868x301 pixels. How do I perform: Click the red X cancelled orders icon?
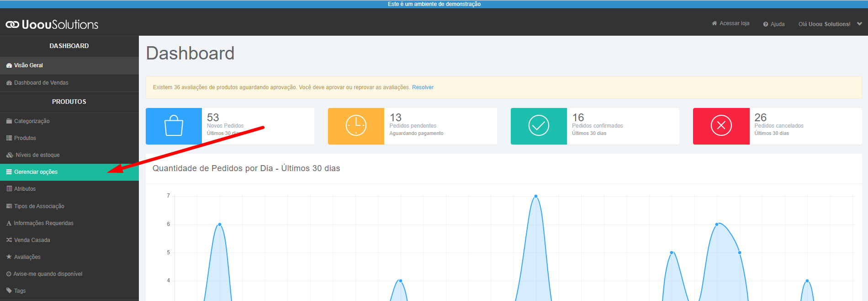click(721, 126)
